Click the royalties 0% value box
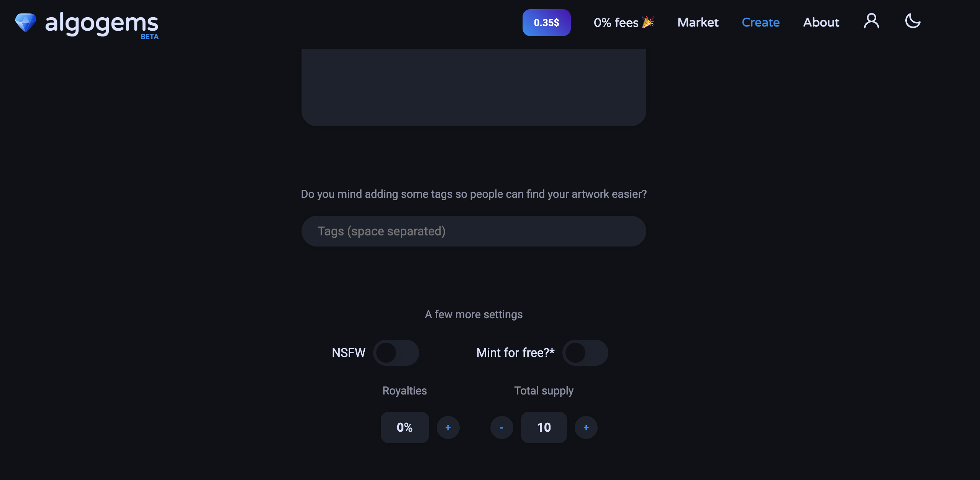This screenshot has width=980, height=480. coord(405,427)
